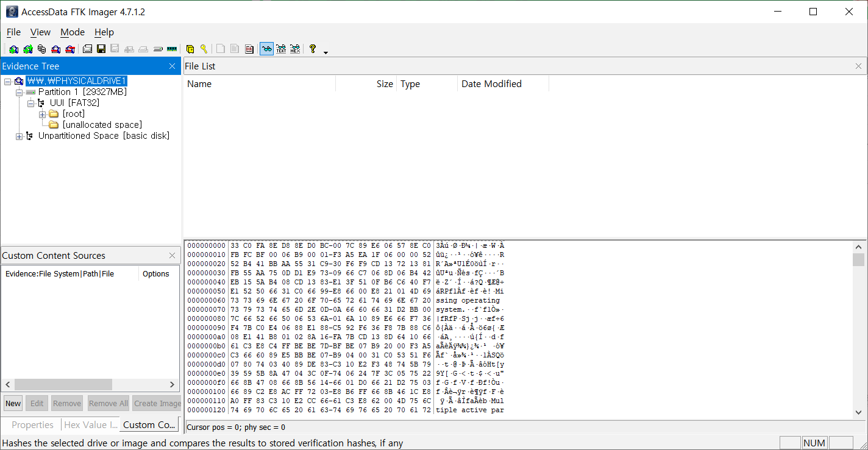Toggle automatic file view glasses icon
868x450 pixels.
[x=266, y=49]
